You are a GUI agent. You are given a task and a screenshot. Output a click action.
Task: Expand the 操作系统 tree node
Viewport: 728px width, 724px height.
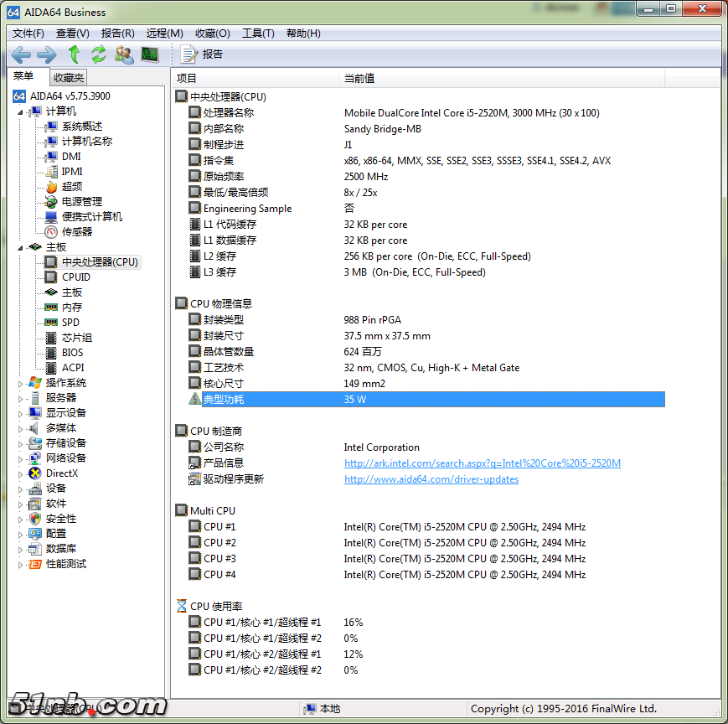click(21, 383)
